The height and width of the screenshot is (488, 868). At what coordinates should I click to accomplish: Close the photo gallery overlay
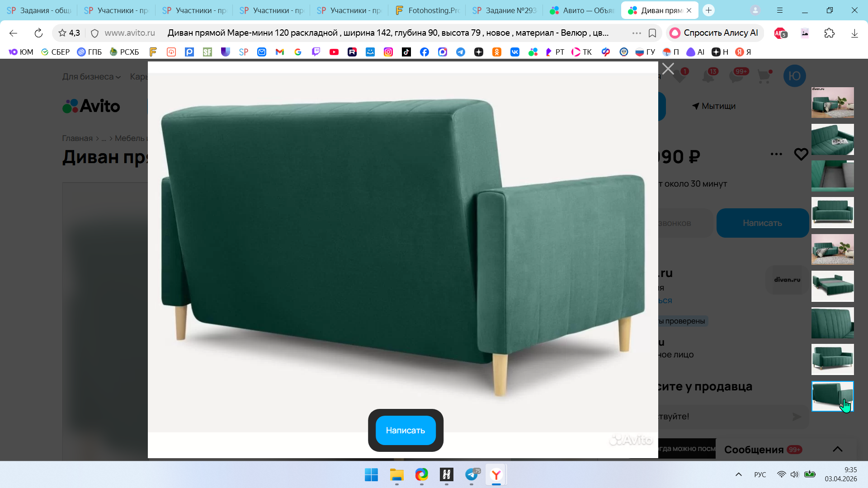(668, 69)
